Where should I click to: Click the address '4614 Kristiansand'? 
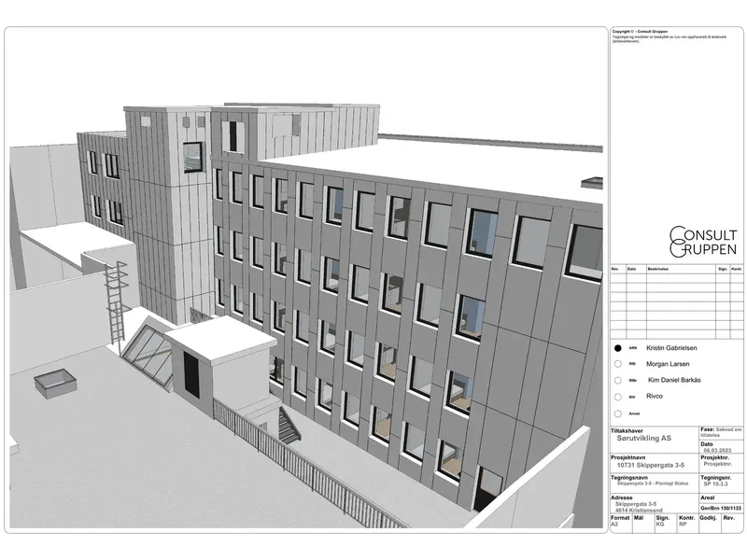(x=639, y=511)
